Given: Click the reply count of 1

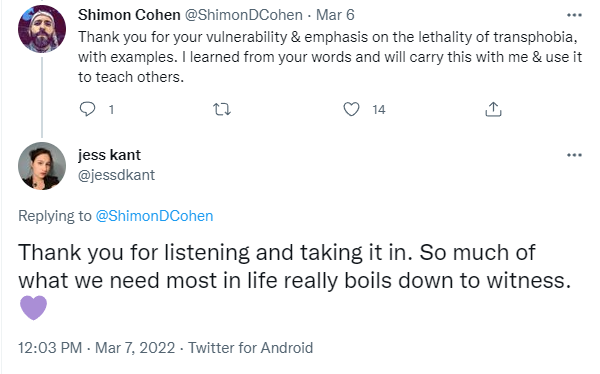Looking at the screenshot, I should click(111, 110).
